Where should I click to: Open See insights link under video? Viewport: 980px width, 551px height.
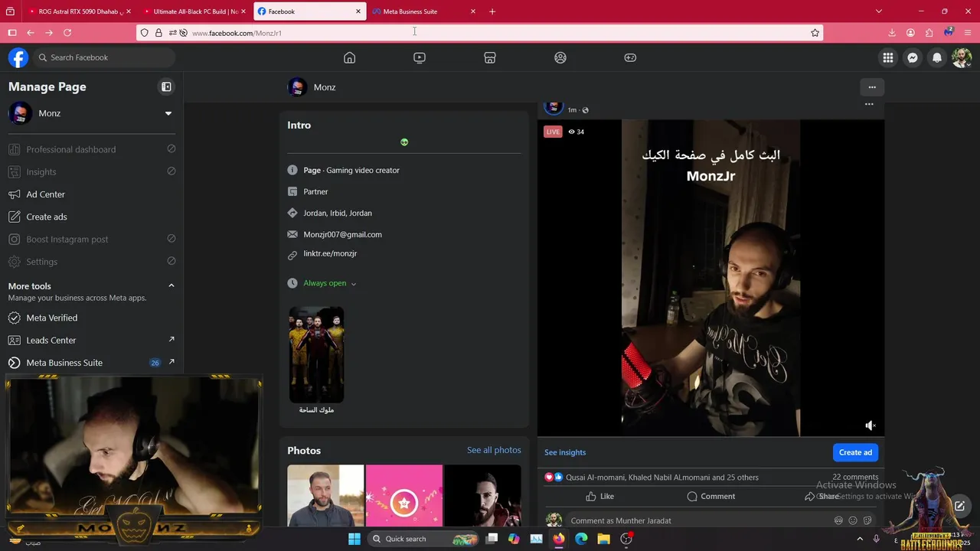click(565, 452)
